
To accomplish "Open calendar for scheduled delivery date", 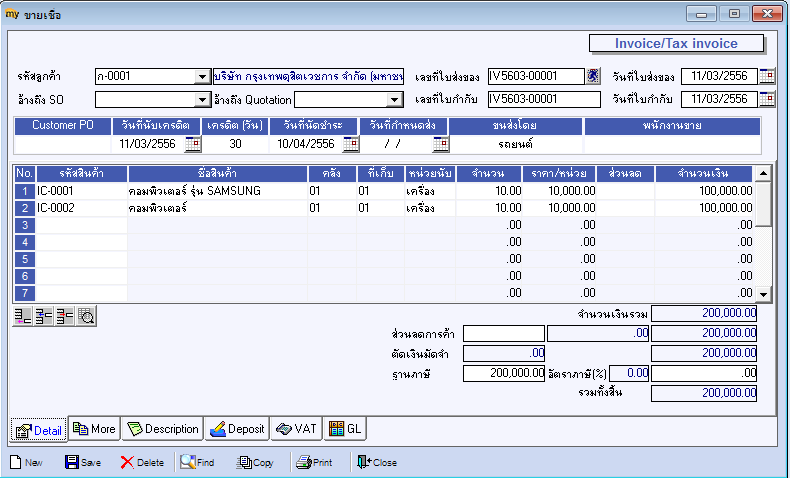I will 440,144.
